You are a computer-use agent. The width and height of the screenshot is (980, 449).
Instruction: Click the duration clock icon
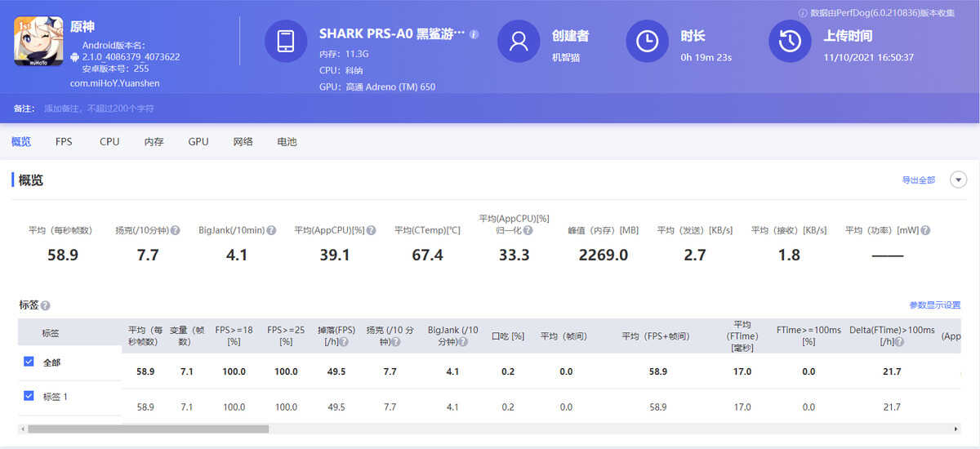(647, 41)
